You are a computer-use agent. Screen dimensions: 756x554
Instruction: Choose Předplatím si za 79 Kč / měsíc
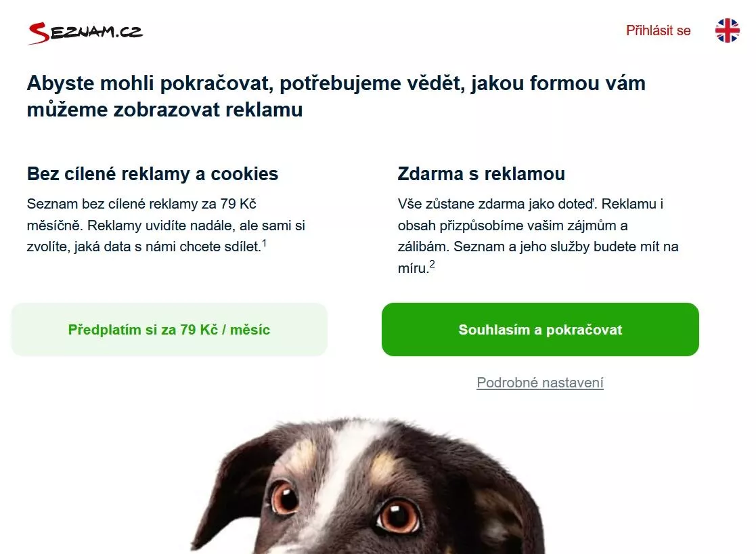tap(169, 330)
